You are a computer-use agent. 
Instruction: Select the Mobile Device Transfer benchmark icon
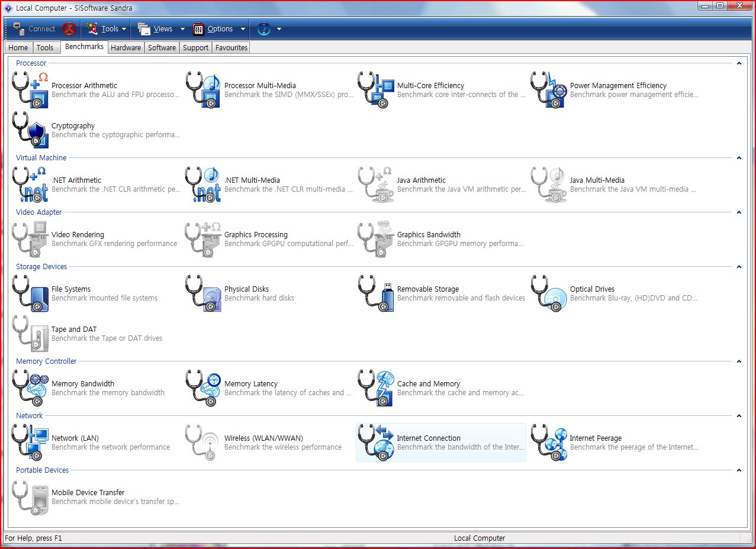30,497
